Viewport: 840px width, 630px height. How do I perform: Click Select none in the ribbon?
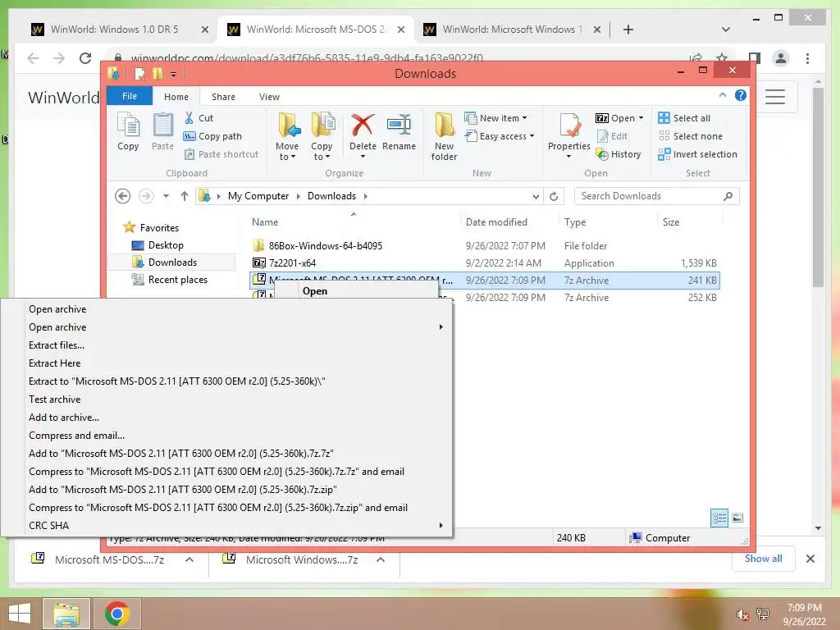(x=691, y=136)
